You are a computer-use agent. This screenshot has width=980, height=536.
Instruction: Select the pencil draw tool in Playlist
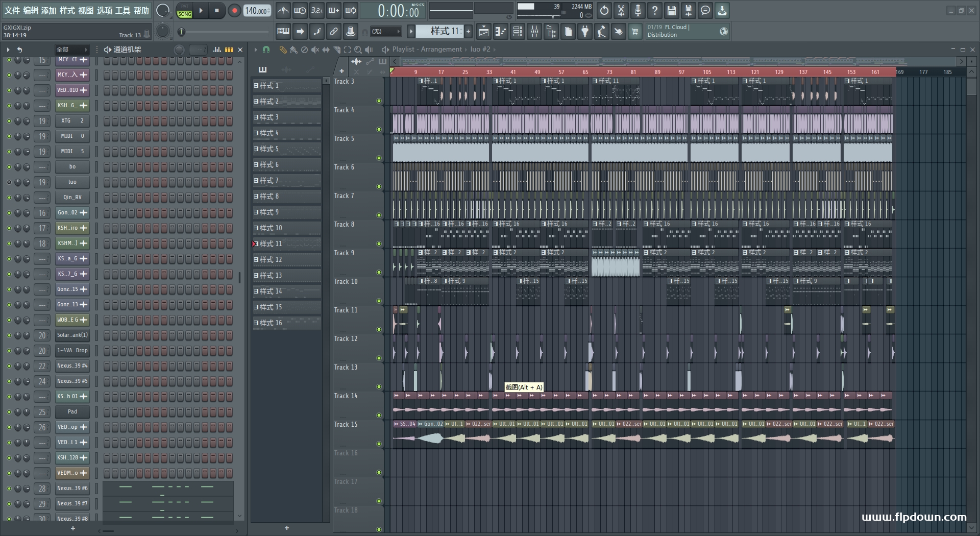[x=283, y=50]
